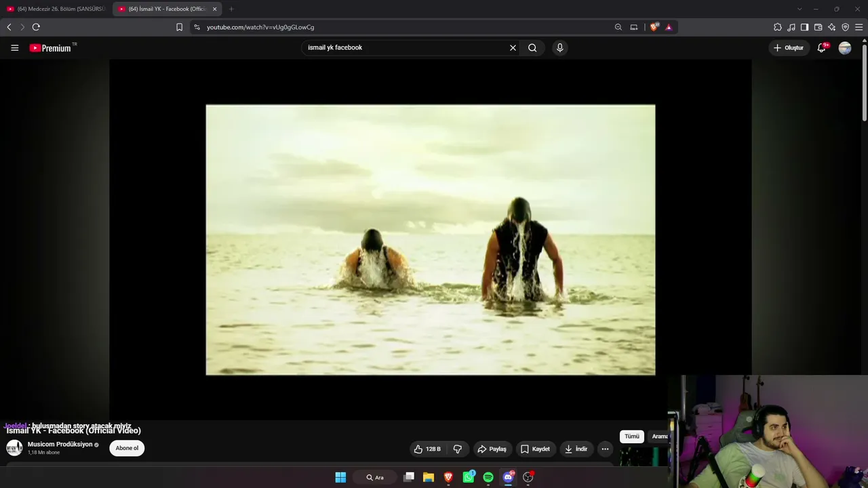This screenshot has width=868, height=488.
Task: Select the İsmail YK - Facebook tab
Action: [167, 9]
